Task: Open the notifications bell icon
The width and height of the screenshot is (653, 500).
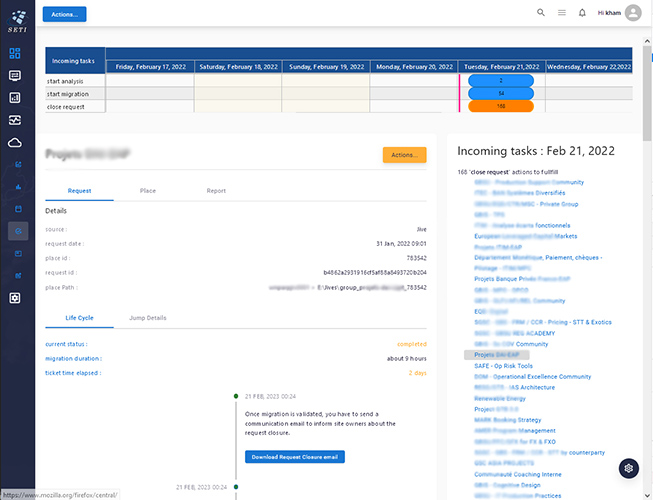Action: [x=582, y=13]
